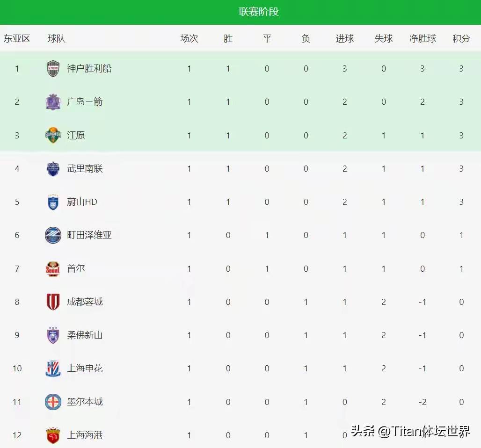Image resolution: width=481 pixels, height=448 pixels.
Task: Sort by the 积分 column header
Action: 461,39
